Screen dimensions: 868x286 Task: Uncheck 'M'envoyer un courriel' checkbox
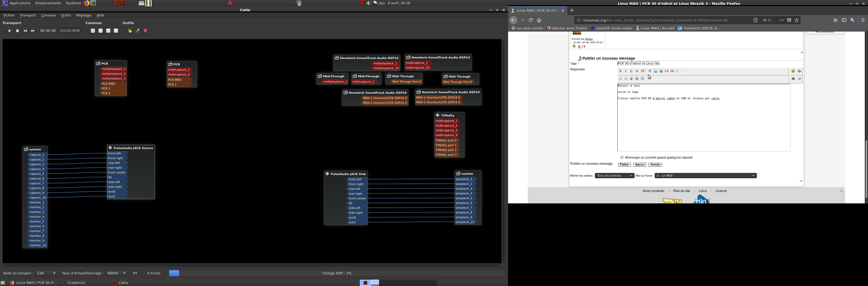pos(622,158)
